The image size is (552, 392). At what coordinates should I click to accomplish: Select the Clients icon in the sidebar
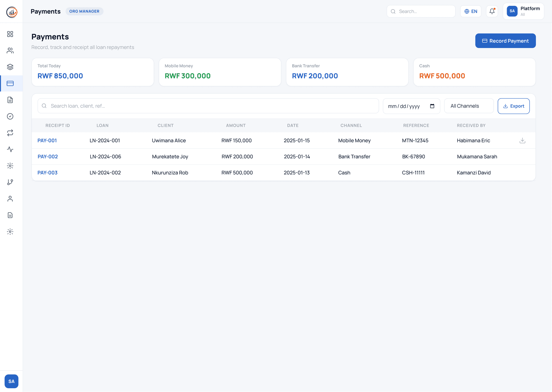(10, 50)
